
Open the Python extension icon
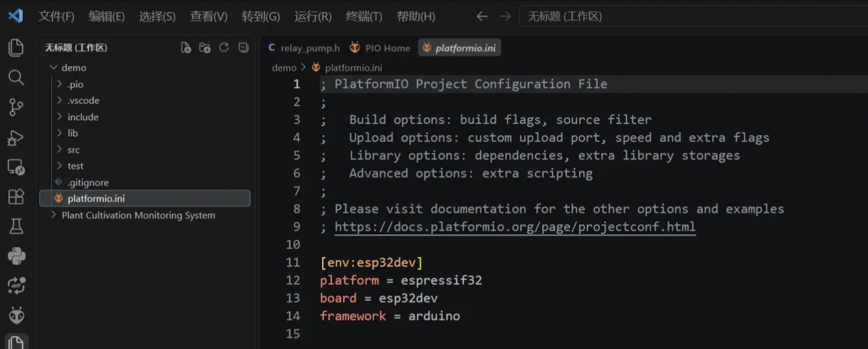pos(16,256)
